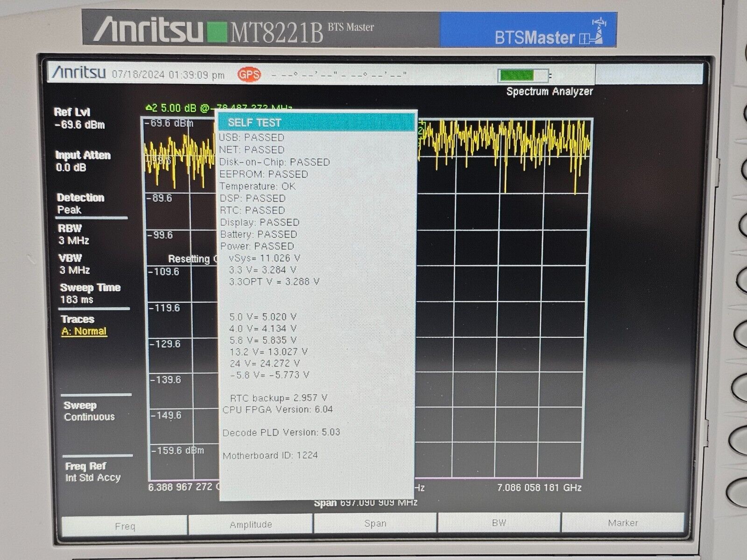Open the Marker menu softkey
The height and width of the screenshot is (560, 747).
pyautogui.click(x=623, y=523)
